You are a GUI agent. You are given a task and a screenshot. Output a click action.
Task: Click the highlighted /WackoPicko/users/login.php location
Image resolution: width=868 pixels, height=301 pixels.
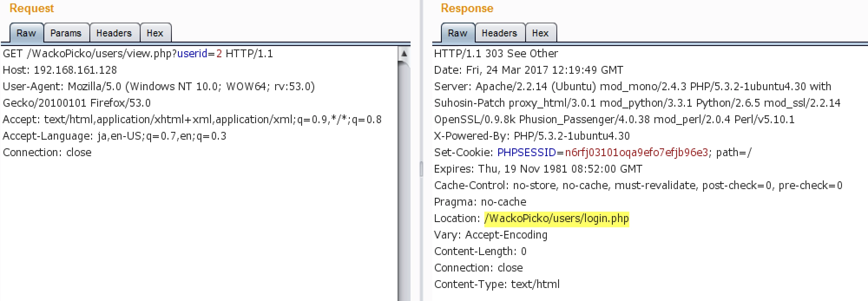[556, 218]
